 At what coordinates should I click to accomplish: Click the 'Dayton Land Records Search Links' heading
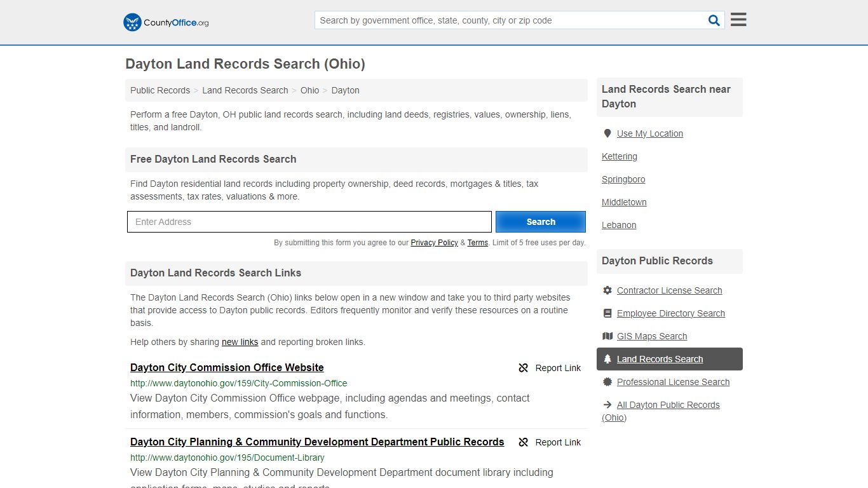(216, 273)
